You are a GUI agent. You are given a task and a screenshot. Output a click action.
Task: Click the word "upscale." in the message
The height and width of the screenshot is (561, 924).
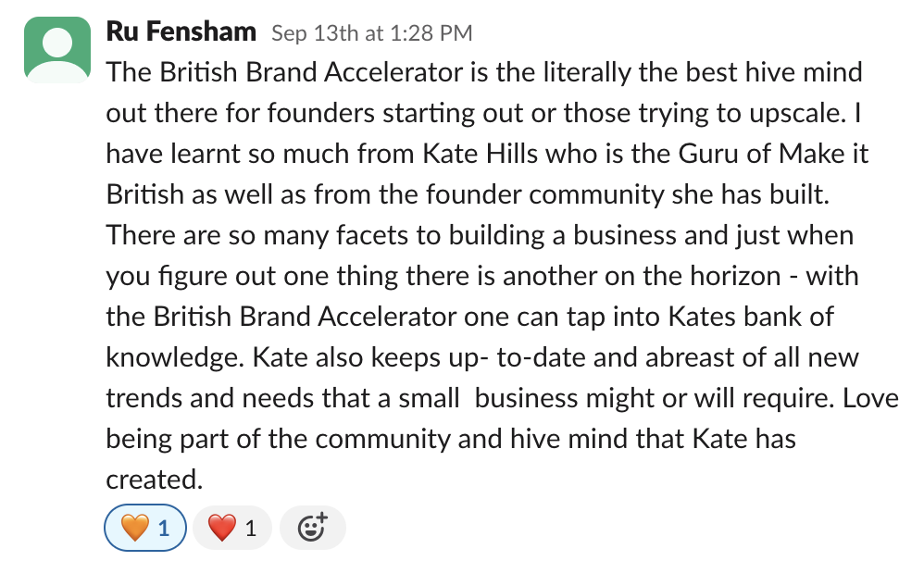tap(798, 113)
